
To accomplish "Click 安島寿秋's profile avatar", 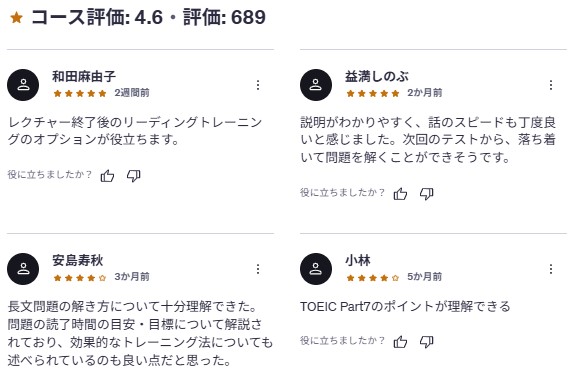I will (23, 269).
